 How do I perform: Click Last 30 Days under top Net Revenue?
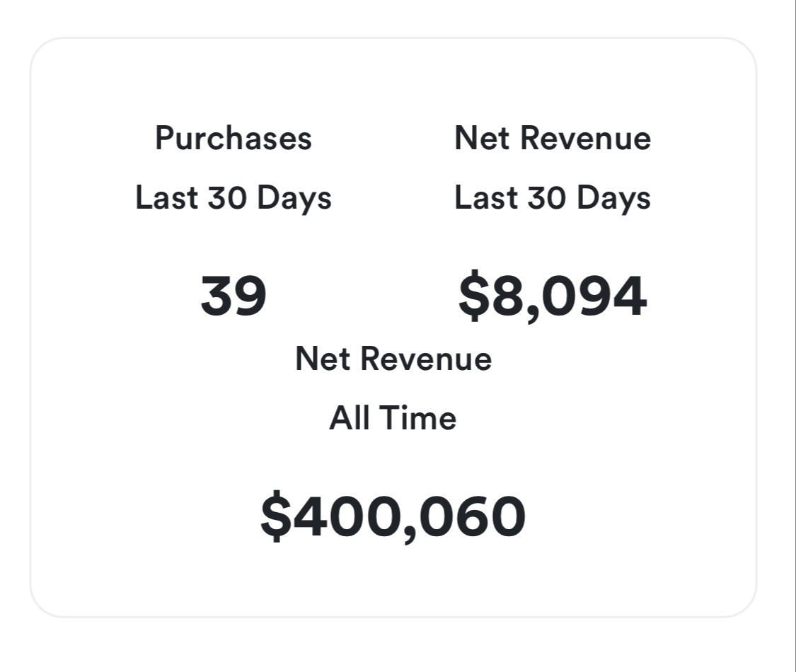(553, 197)
